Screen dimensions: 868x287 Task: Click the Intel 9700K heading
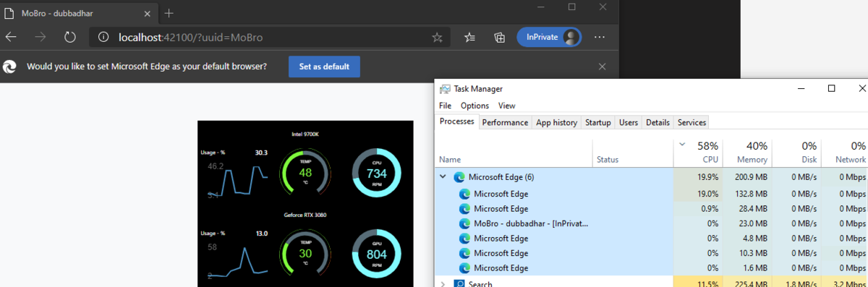305,134
